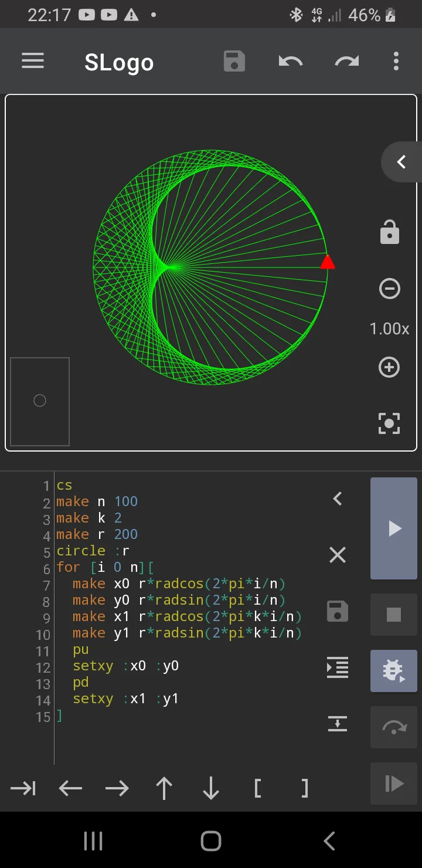Open Android recent apps button
This screenshot has height=868, width=422.
pyautogui.click(x=93, y=841)
